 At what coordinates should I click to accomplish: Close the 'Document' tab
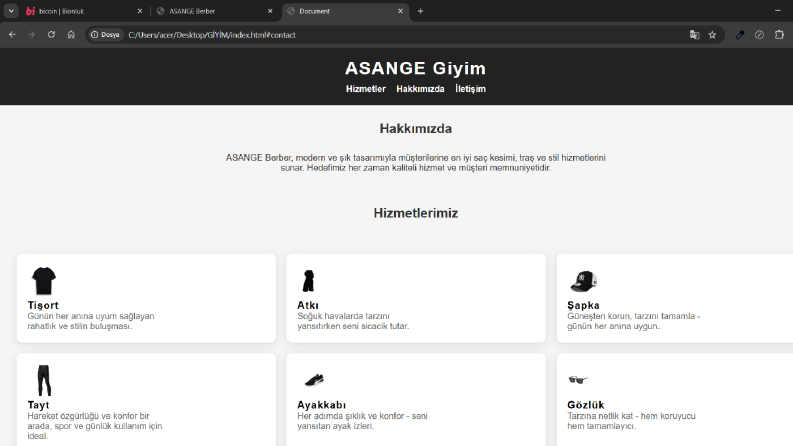(x=400, y=11)
